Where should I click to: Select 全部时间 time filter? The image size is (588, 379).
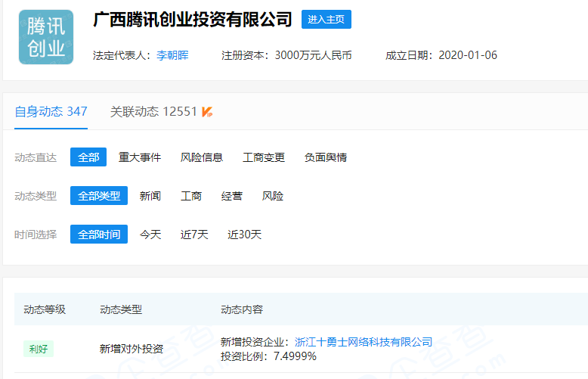pyautogui.click(x=99, y=235)
